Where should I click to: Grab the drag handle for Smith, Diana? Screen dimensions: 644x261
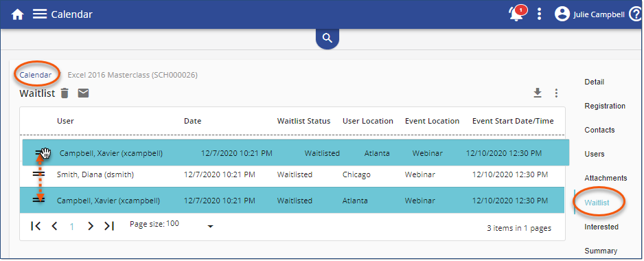(x=38, y=174)
